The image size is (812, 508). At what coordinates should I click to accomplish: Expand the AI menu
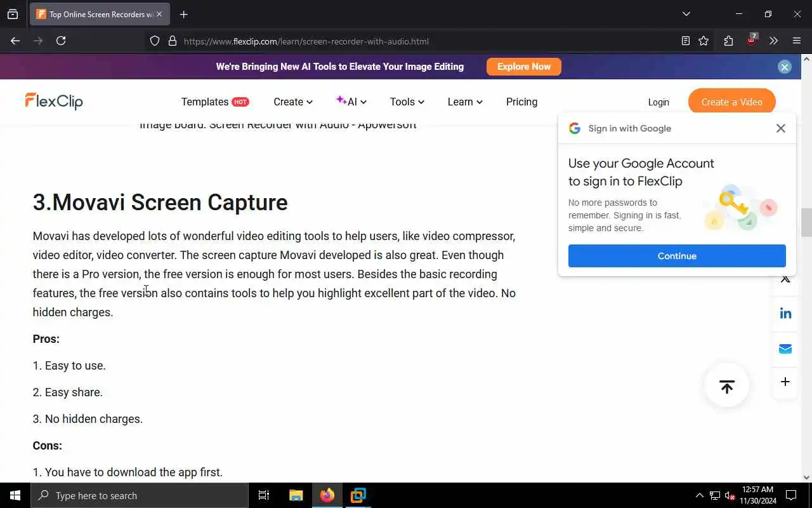pyautogui.click(x=351, y=102)
